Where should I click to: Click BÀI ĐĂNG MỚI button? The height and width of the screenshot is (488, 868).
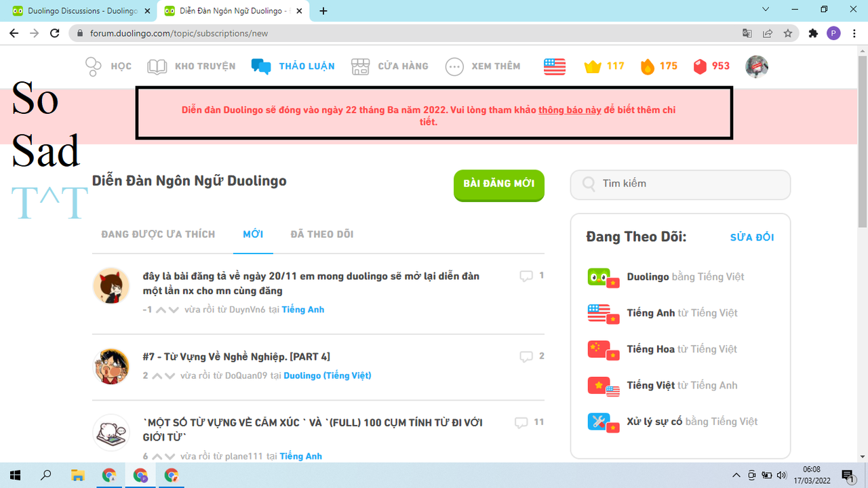[499, 184]
